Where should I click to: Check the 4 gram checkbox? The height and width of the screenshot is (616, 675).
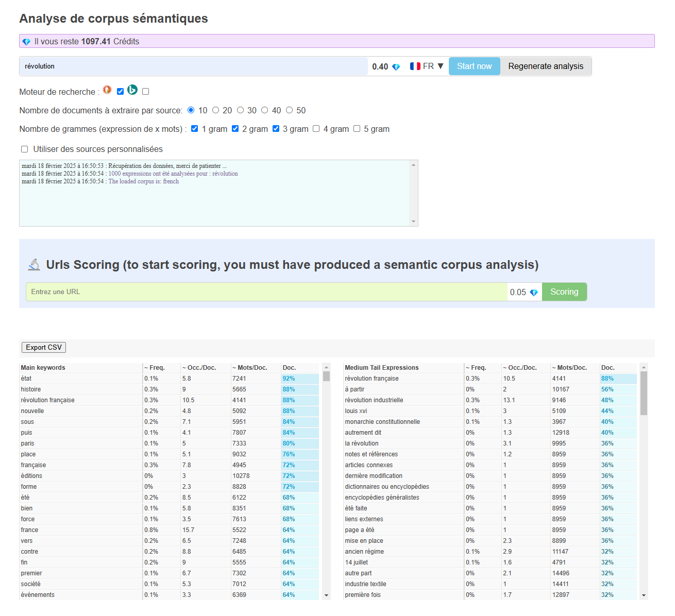tap(316, 129)
